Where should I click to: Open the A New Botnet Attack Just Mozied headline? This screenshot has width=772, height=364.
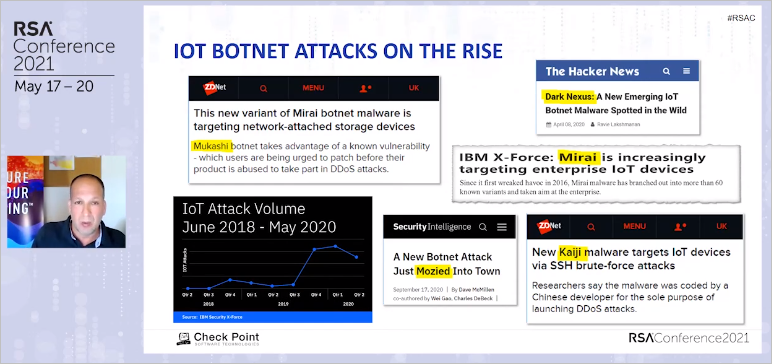point(447,264)
